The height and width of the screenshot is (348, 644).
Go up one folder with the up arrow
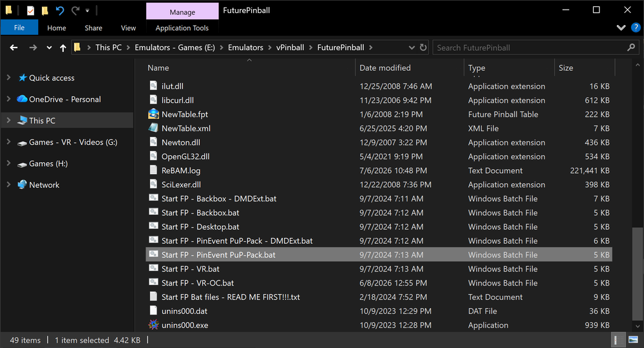(63, 48)
